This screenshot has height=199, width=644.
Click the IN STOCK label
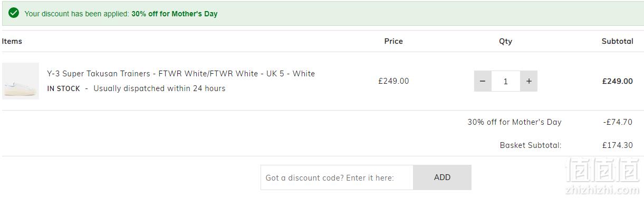point(63,88)
